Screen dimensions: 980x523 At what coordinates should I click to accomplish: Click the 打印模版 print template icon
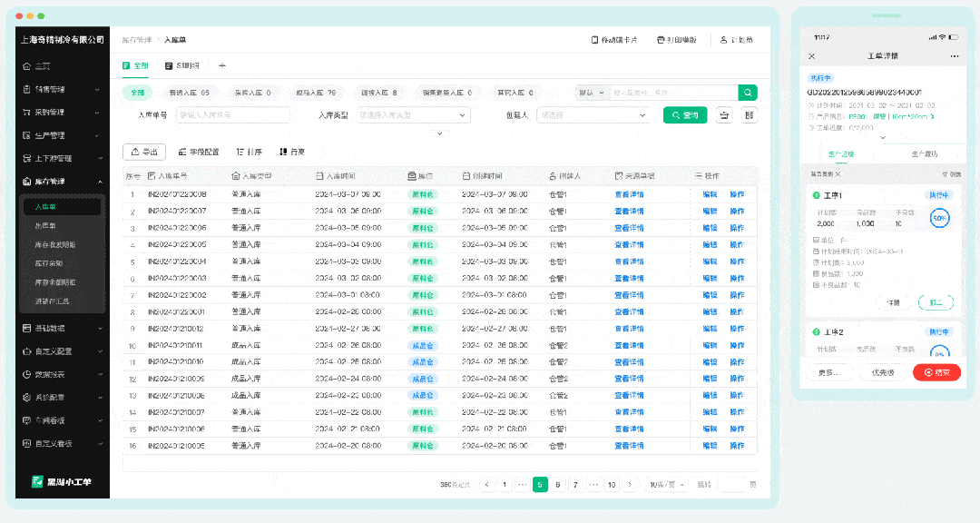click(x=661, y=40)
